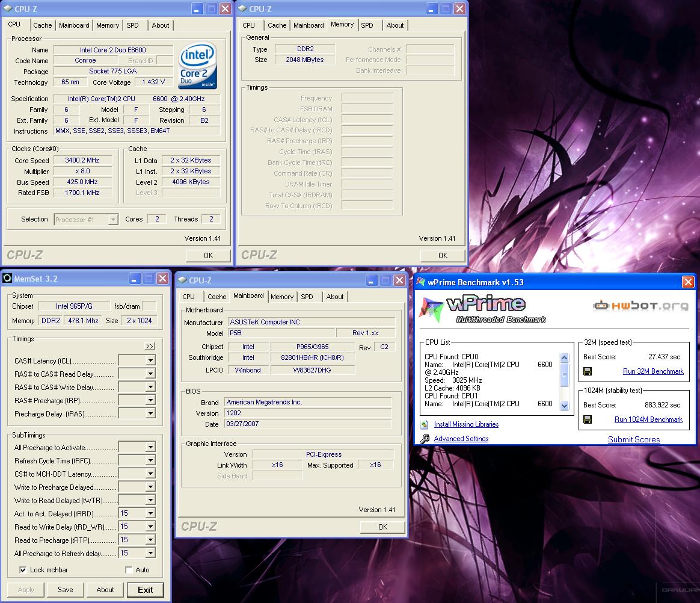Open the Read to Write Delay (tRD_WR) dropdown
700x603 pixels.
point(150,527)
